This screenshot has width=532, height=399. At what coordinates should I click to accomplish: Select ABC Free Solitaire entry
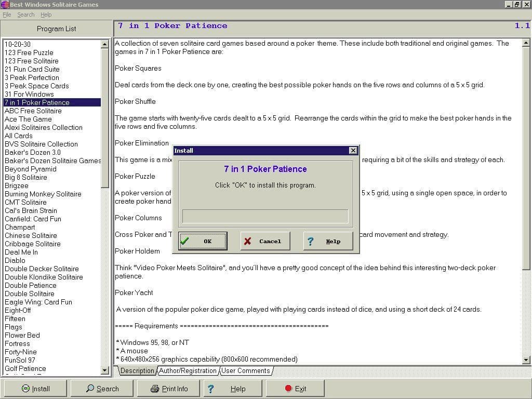click(52, 111)
